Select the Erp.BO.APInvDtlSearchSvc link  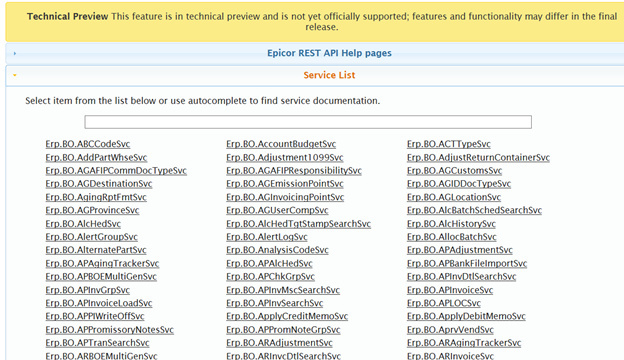point(461,277)
